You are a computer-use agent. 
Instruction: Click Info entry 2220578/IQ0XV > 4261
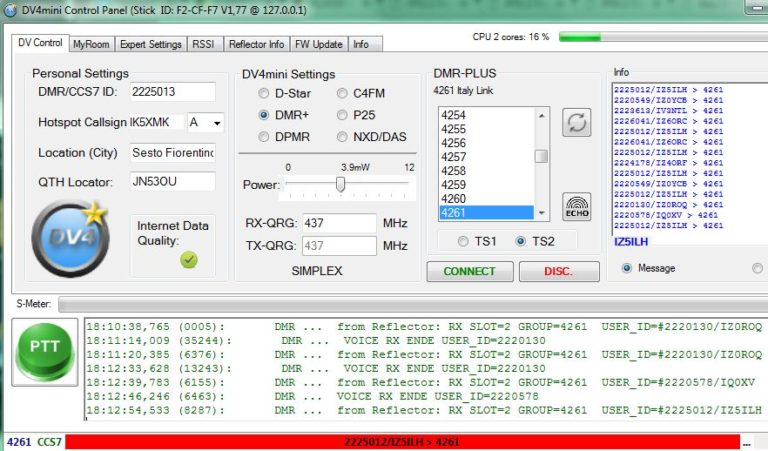point(666,215)
